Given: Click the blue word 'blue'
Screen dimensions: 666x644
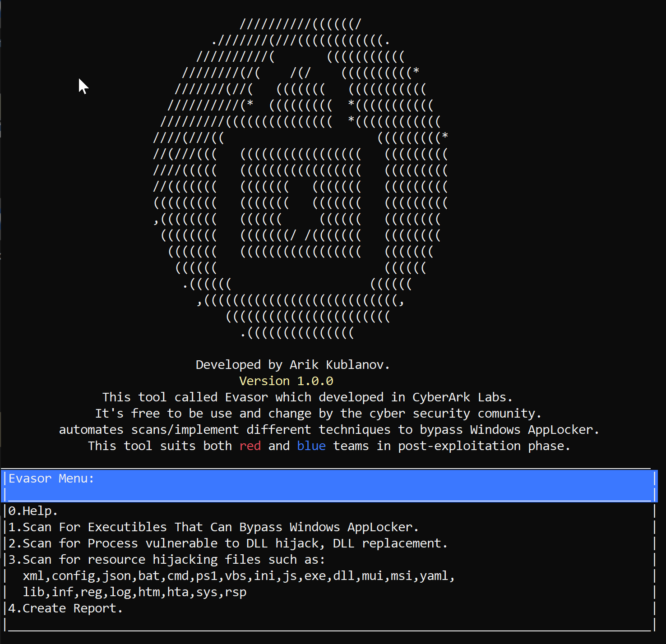Looking at the screenshot, I should coord(311,446).
